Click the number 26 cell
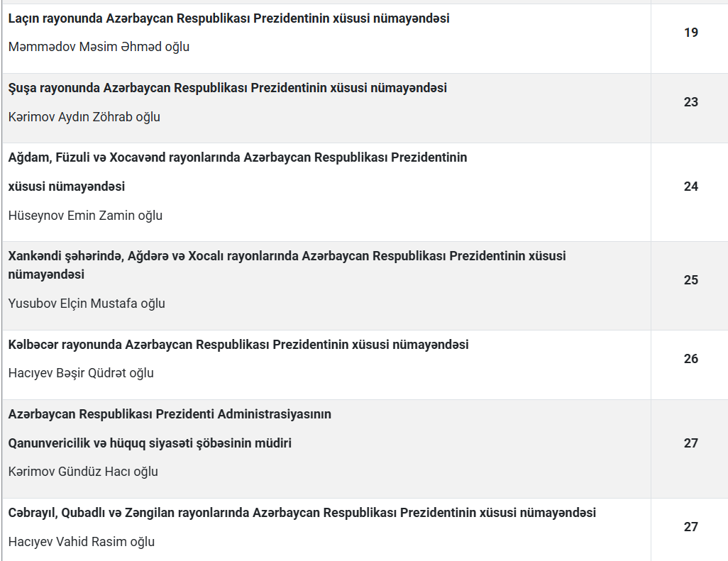728x561 pixels. click(690, 359)
